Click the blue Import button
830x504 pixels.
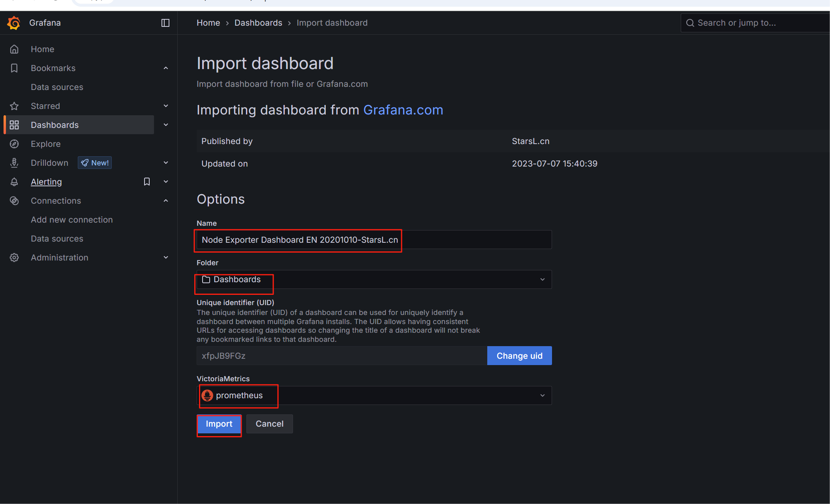click(219, 424)
